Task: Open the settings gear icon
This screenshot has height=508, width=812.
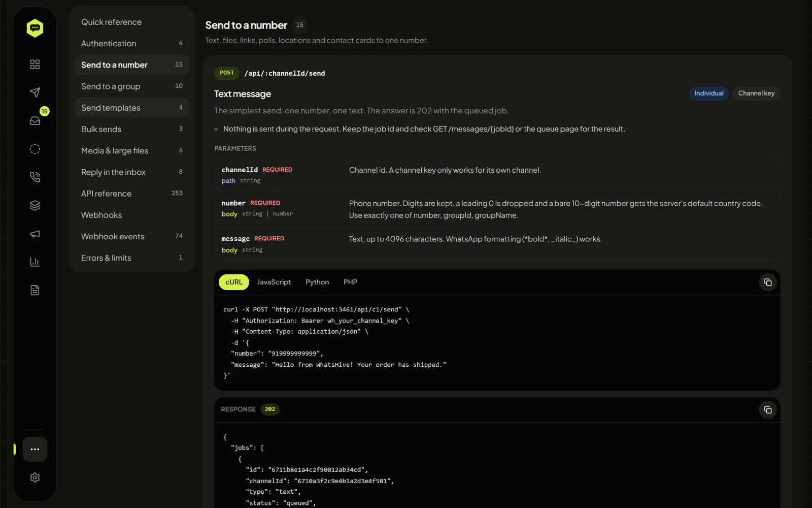Action: [35, 478]
